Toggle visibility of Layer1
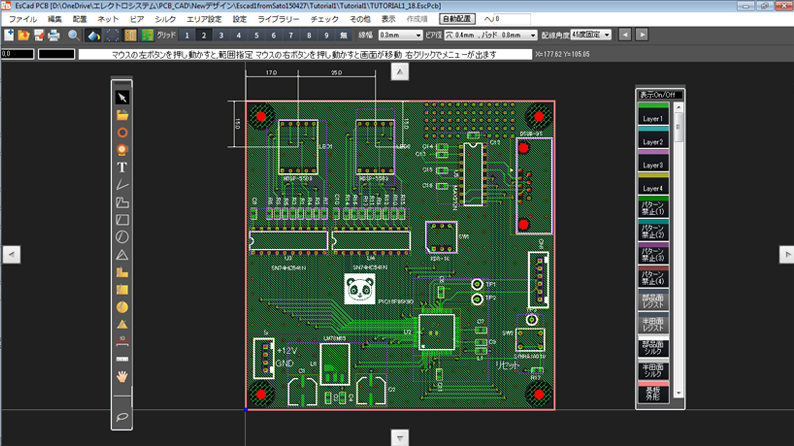 coord(652,116)
